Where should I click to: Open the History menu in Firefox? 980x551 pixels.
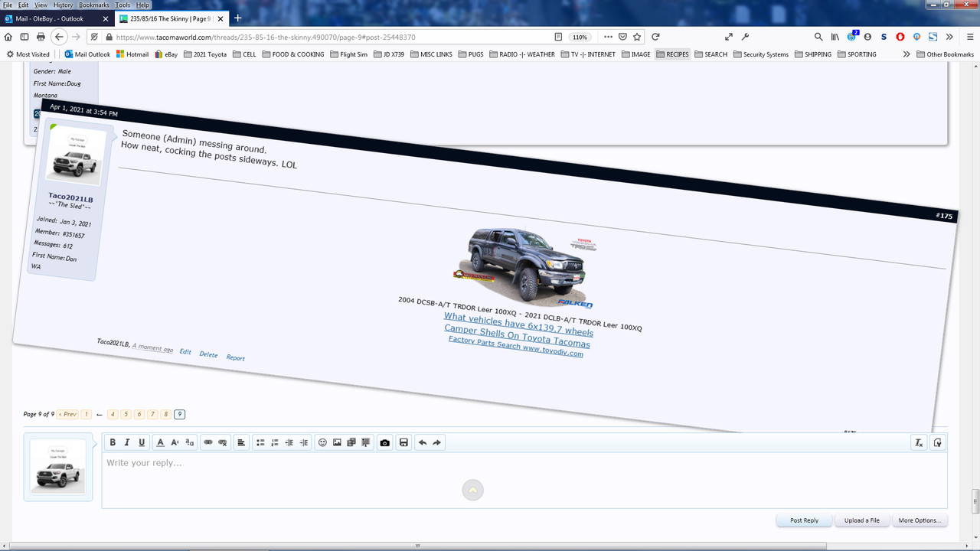[x=63, y=5]
